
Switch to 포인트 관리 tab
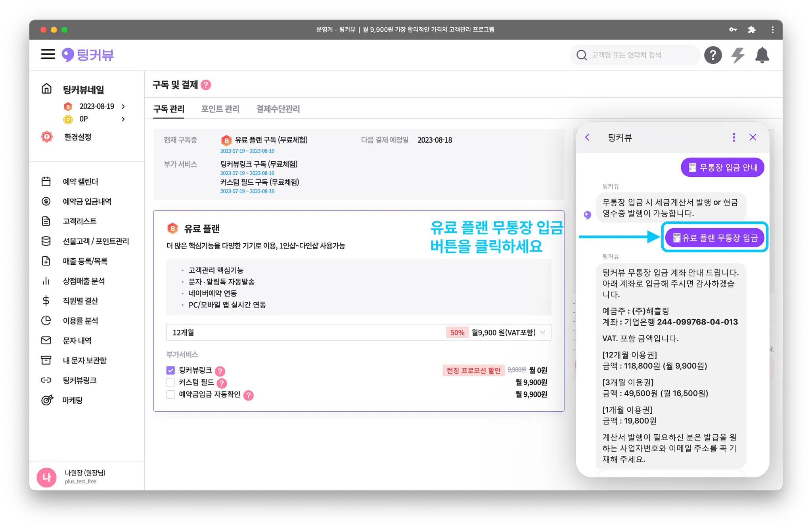pos(220,109)
